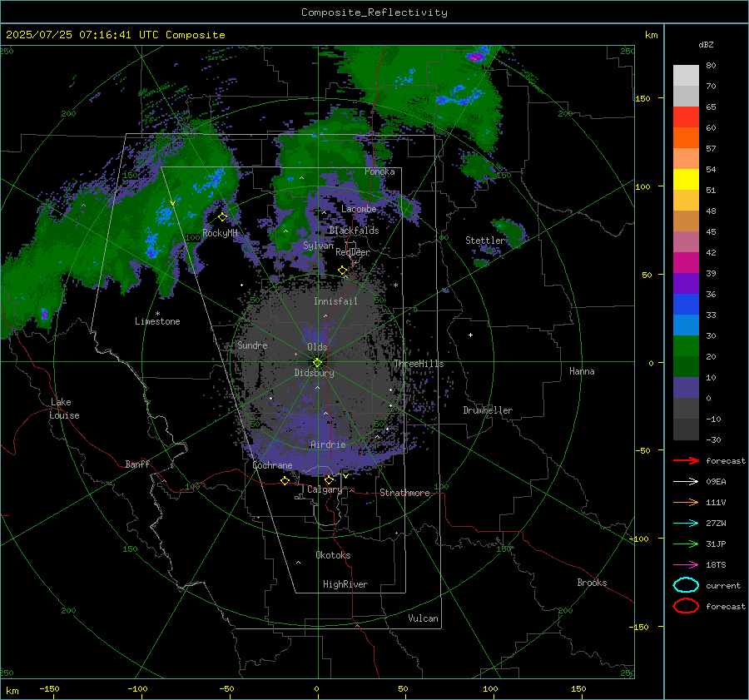The height and width of the screenshot is (700, 749).
Task: Click the yellow diamond marker below Cochrane
Action: tap(285, 481)
